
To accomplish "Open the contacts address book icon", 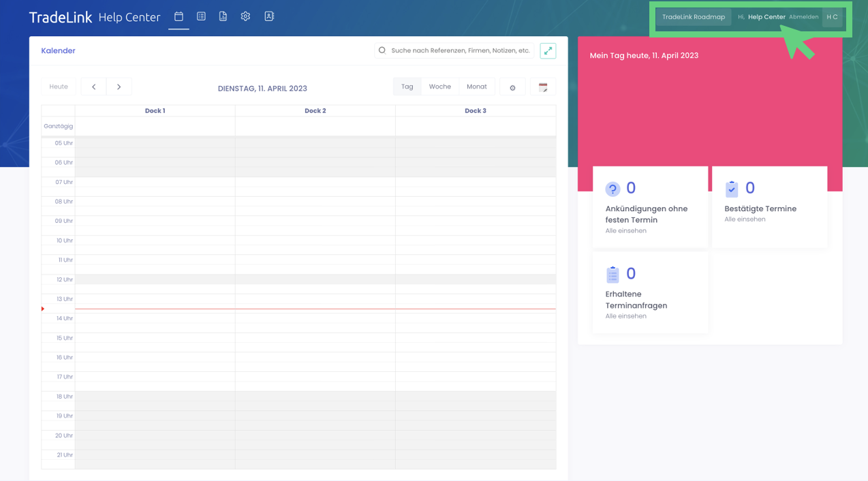I will point(269,16).
